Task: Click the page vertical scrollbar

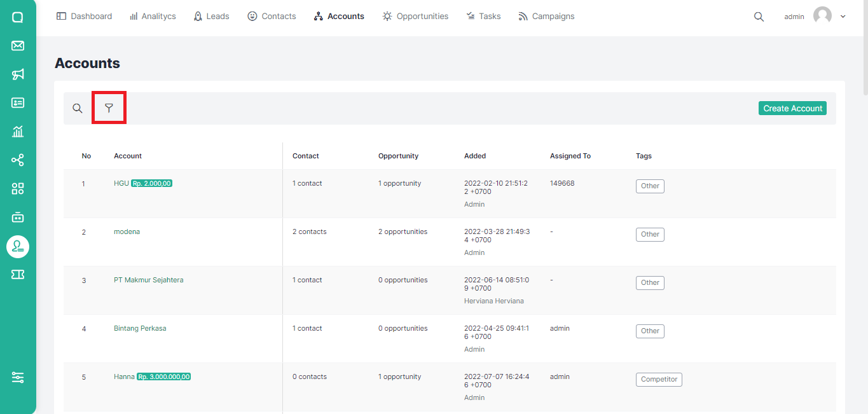Action: [865, 48]
